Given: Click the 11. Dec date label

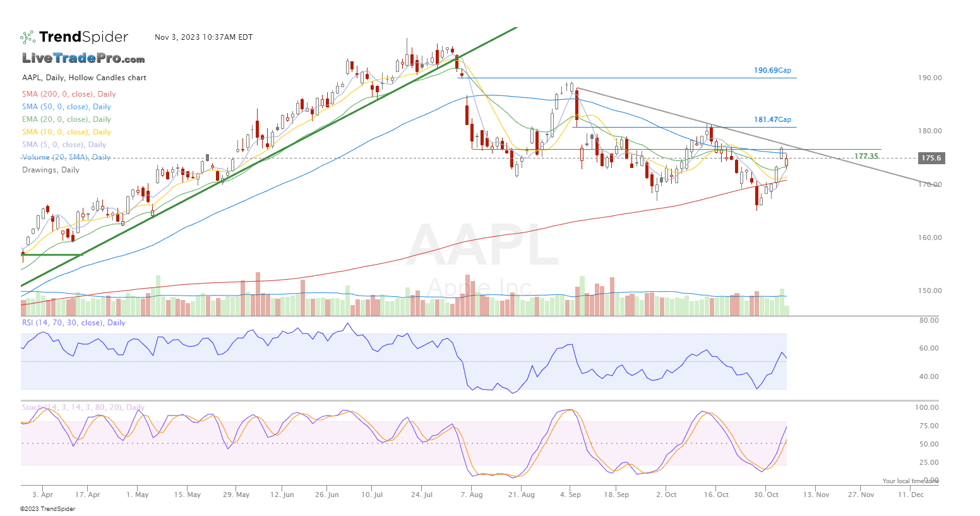Looking at the screenshot, I should (911, 495).
